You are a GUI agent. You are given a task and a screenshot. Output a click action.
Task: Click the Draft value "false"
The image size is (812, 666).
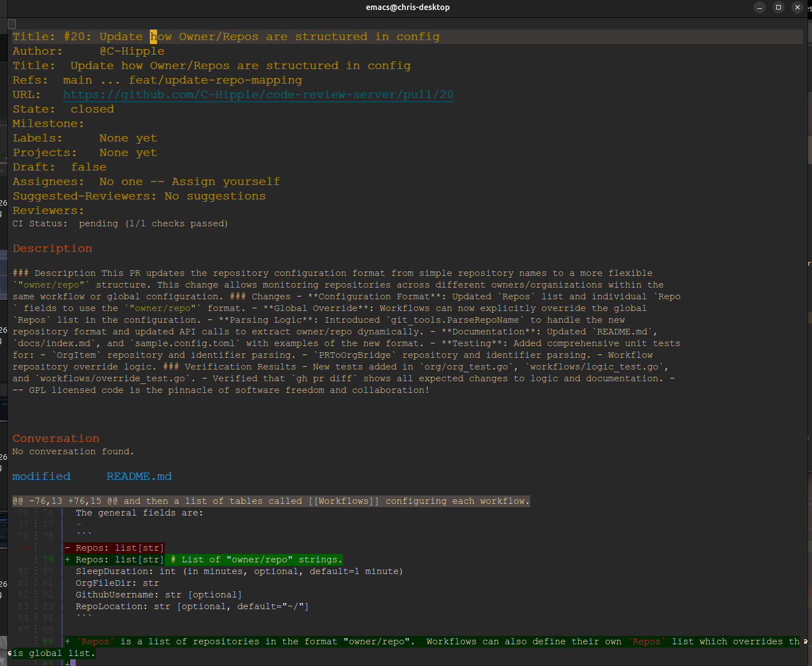89,167
